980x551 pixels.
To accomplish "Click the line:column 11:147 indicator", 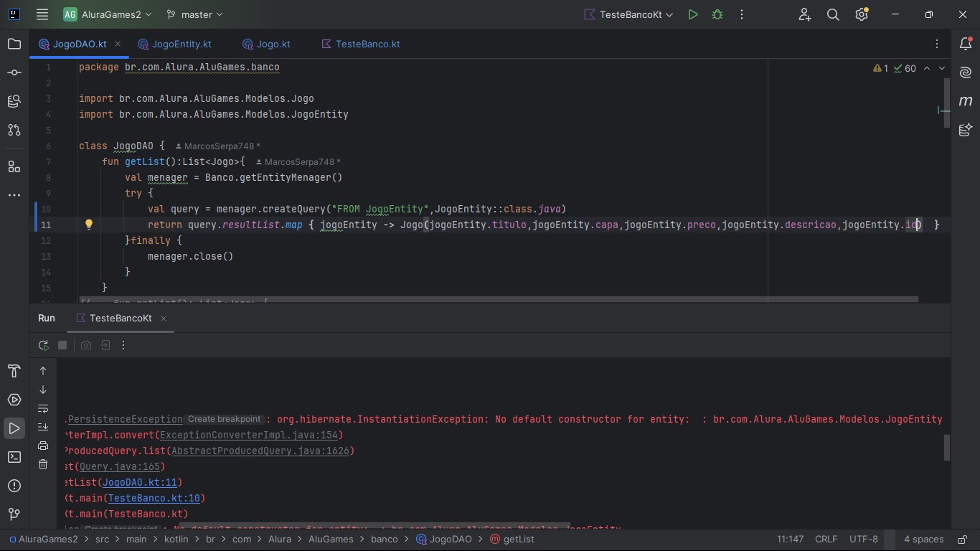I will pos(791,540).
